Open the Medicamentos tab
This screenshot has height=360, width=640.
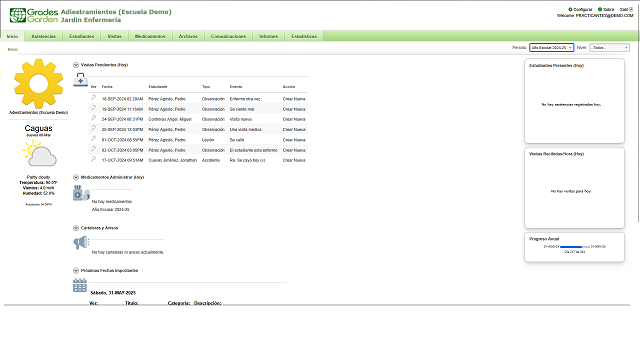pos(150,36)
